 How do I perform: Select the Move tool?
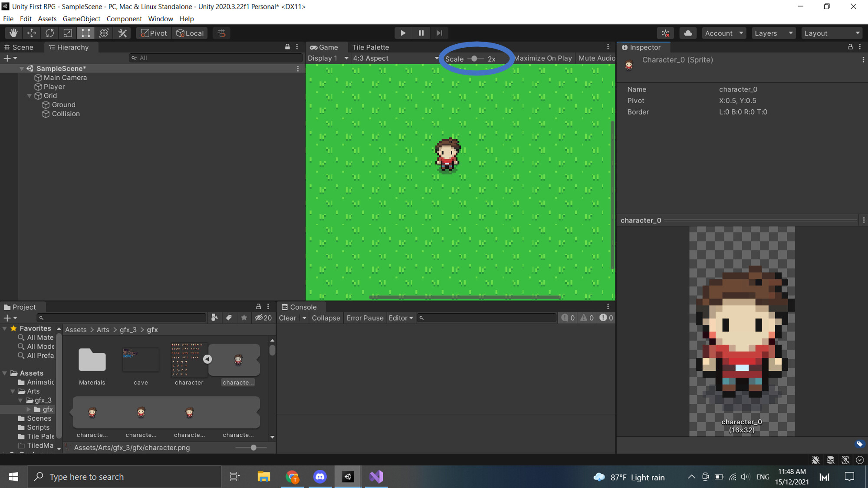31,33
